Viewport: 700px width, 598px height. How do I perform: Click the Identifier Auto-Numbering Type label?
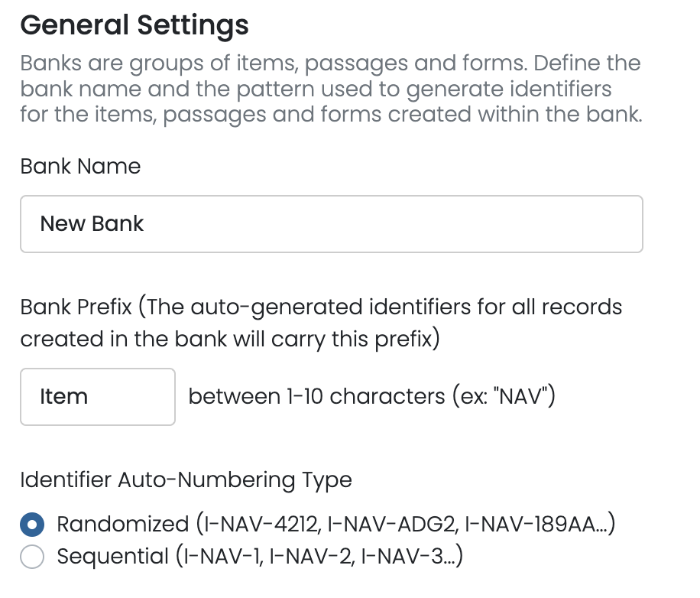click(x=186, y=480)
